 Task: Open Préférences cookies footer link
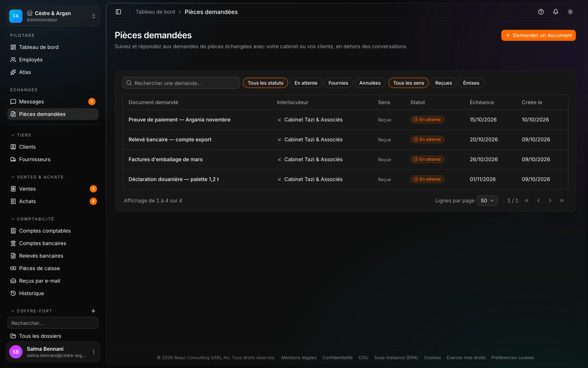click(513, 357)
